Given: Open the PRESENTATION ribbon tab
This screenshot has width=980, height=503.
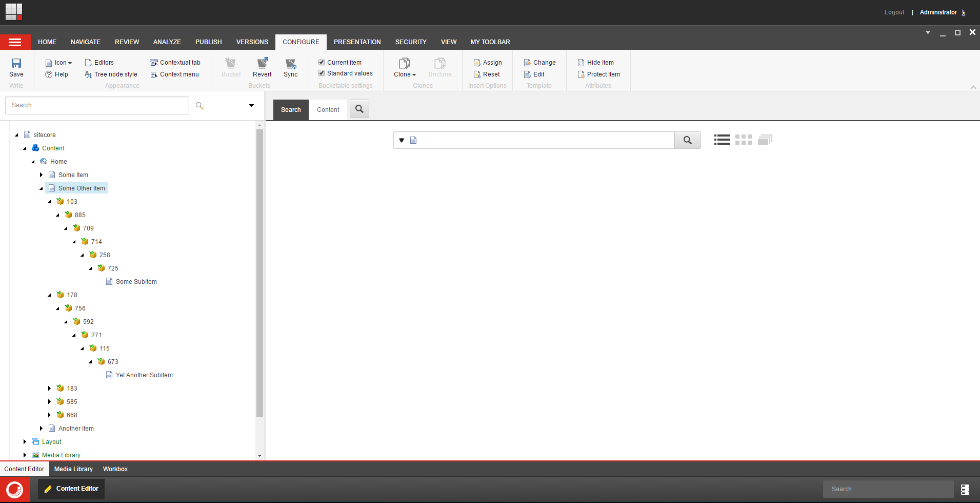Looking at the screenshot, I should click(357, 42).
